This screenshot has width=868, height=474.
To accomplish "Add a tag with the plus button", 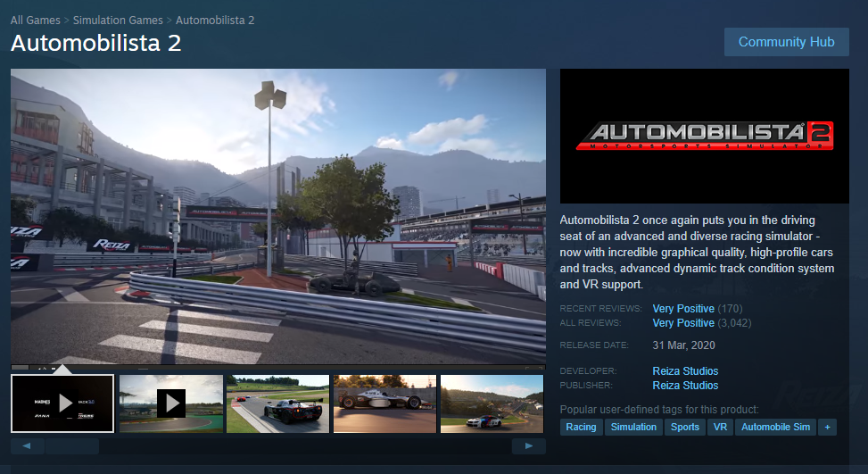I will 827,427.
